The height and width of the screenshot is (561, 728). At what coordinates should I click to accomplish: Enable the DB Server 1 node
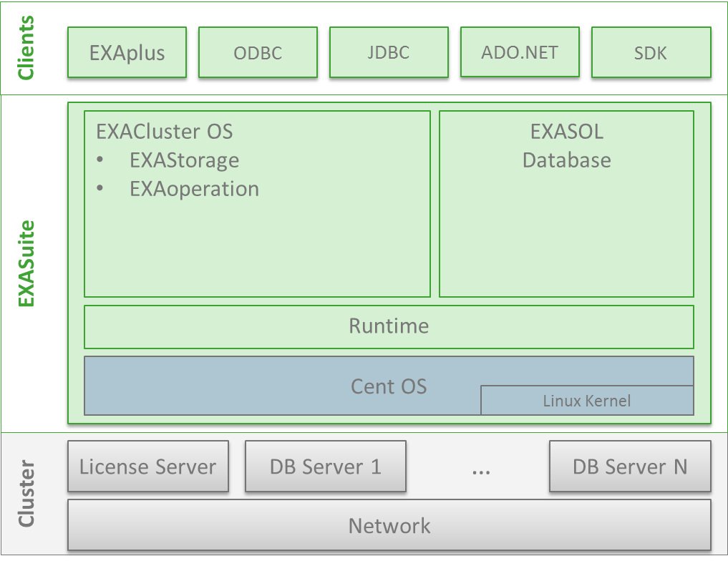click(x=326, y=467)
